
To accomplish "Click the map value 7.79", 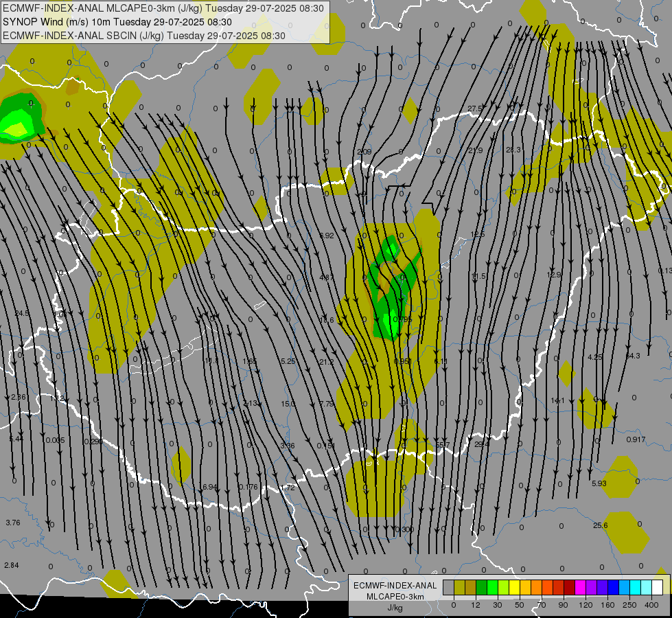I will click(327, 404).
